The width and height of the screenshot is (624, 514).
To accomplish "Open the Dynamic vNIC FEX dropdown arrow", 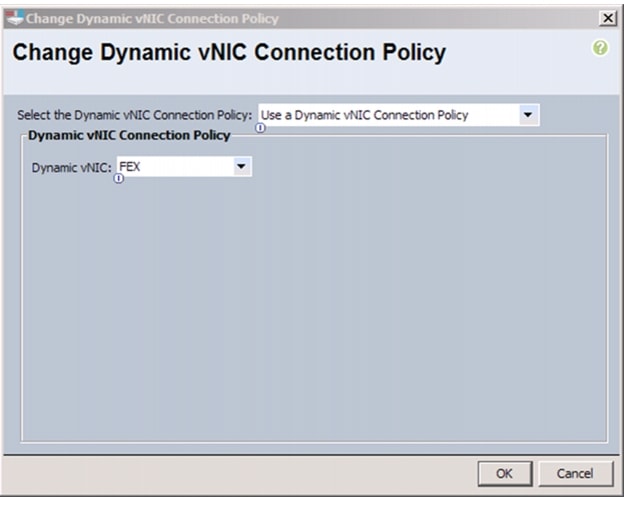I will 241,167.
